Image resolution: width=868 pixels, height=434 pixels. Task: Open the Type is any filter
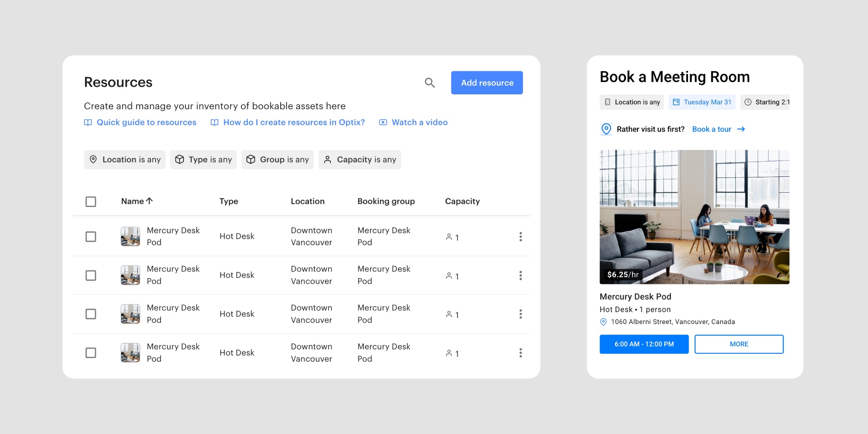coord(203,159)
